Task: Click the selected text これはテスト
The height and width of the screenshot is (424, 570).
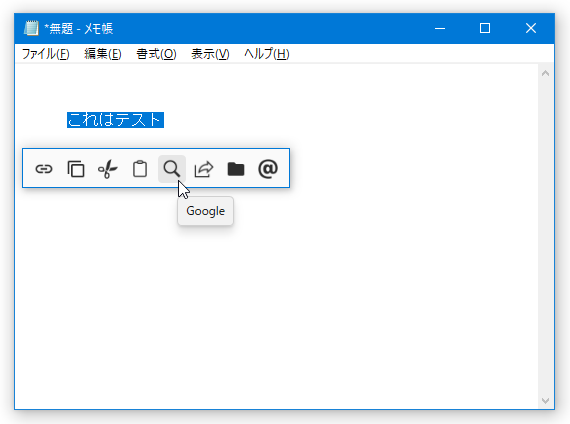Action: (115, 120)
